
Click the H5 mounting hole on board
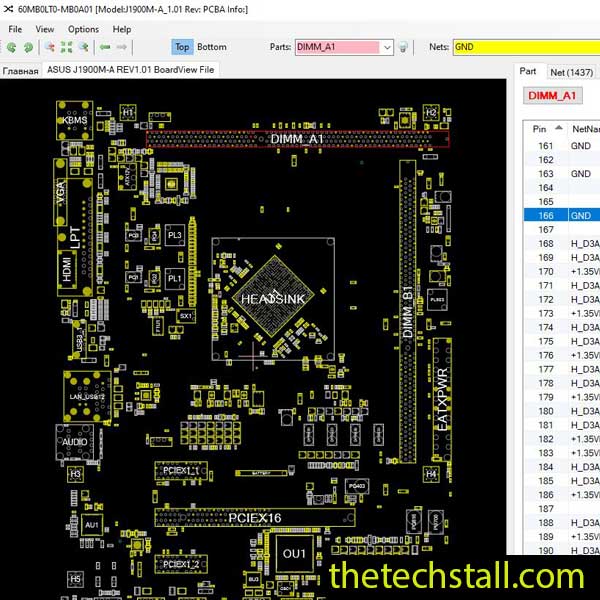click(75, 579)
